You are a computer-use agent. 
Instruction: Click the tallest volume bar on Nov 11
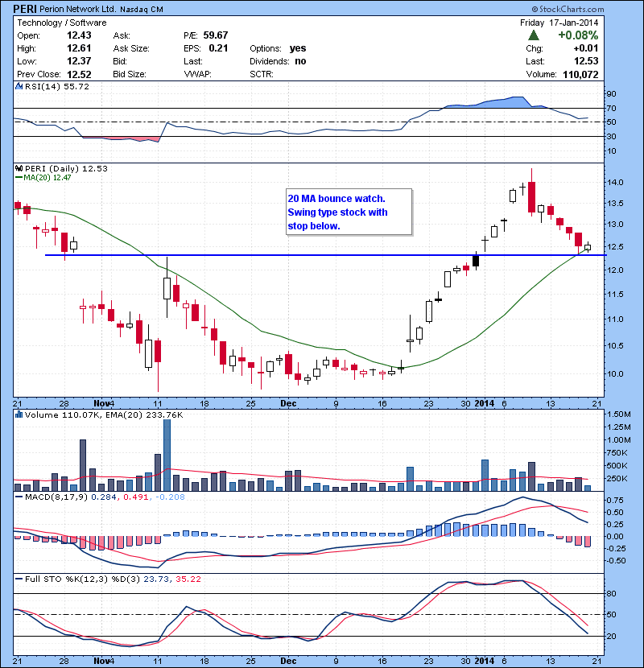coord(167,456)
